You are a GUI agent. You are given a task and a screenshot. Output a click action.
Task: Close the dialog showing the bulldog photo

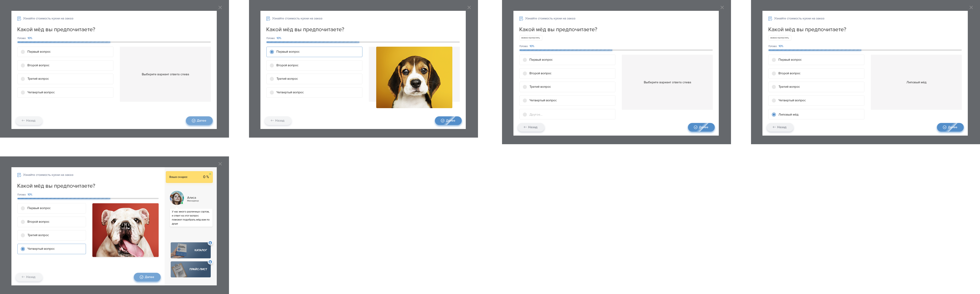coord(220,164)
